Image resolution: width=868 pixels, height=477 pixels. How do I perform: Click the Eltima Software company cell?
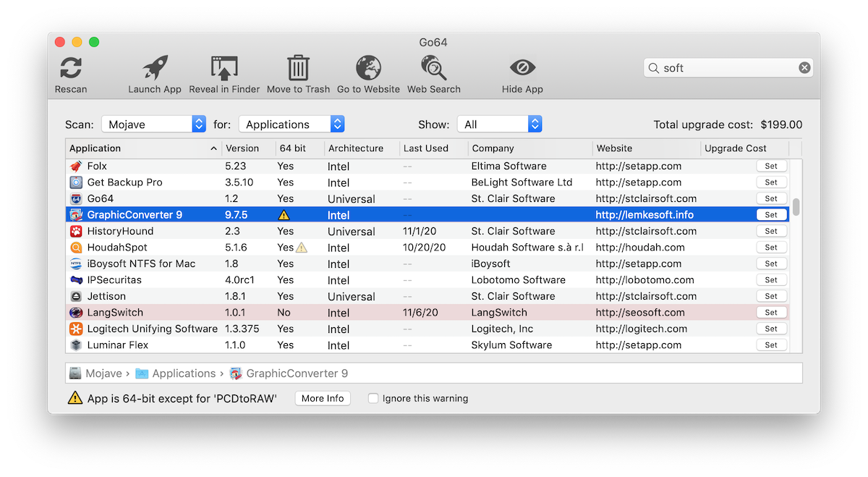tap(509, 166)
